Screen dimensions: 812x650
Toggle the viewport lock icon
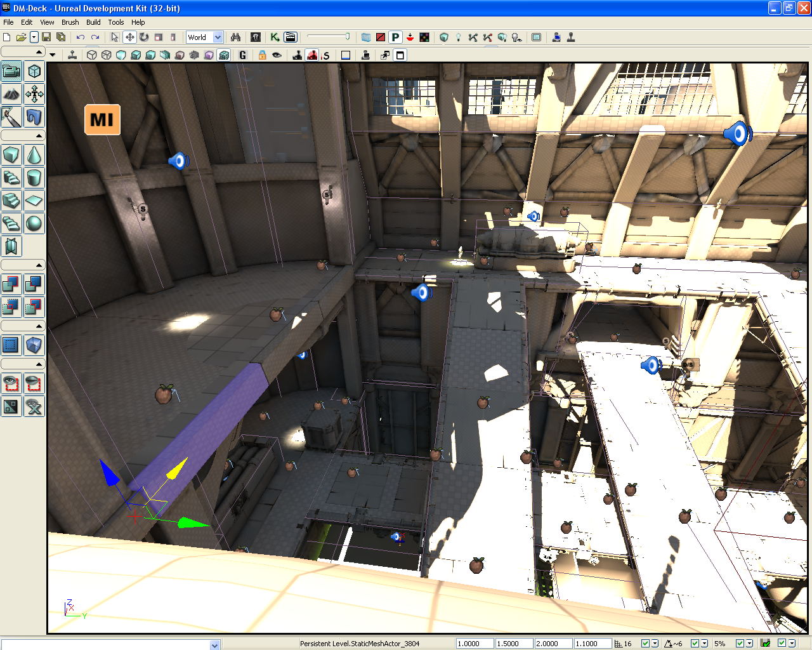[262, 55]
